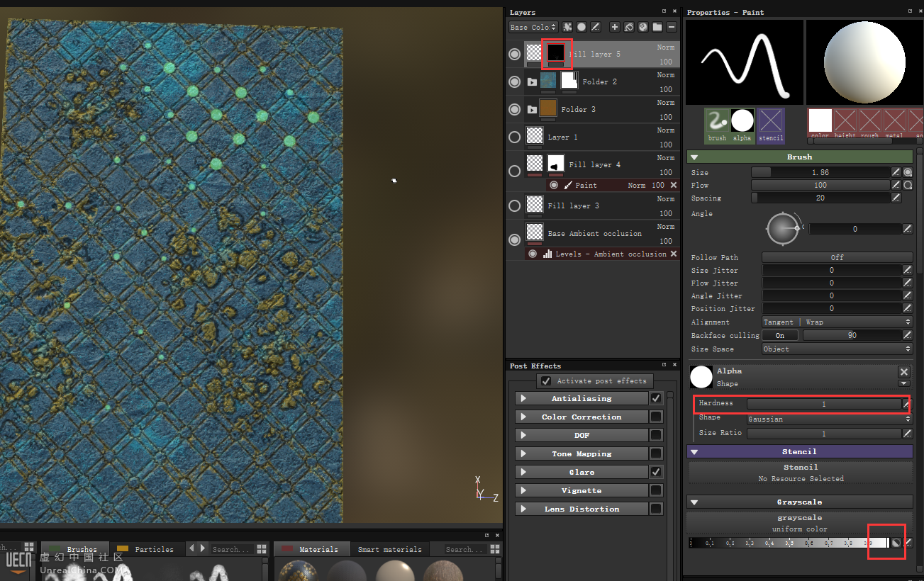Viewport: 924px width, 581px height.
Task: Uncheck Activate post effects checkbox
Action: tap(545, 380)
